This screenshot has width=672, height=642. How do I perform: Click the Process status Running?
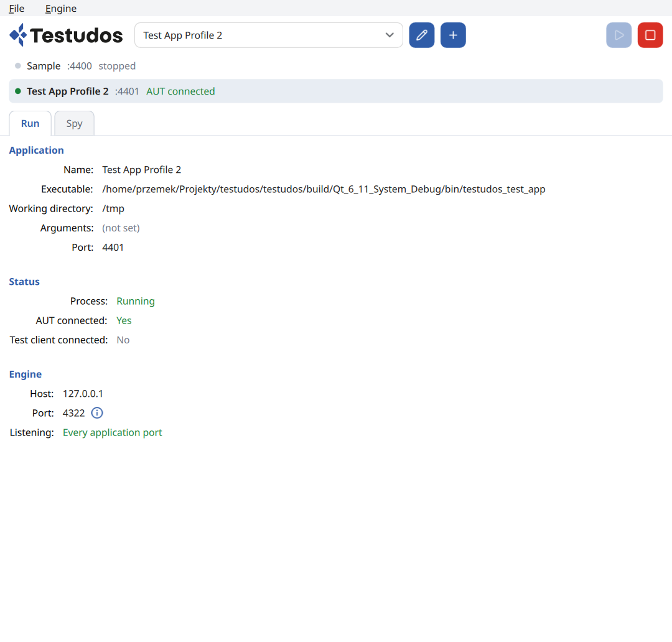coord(136,301)
